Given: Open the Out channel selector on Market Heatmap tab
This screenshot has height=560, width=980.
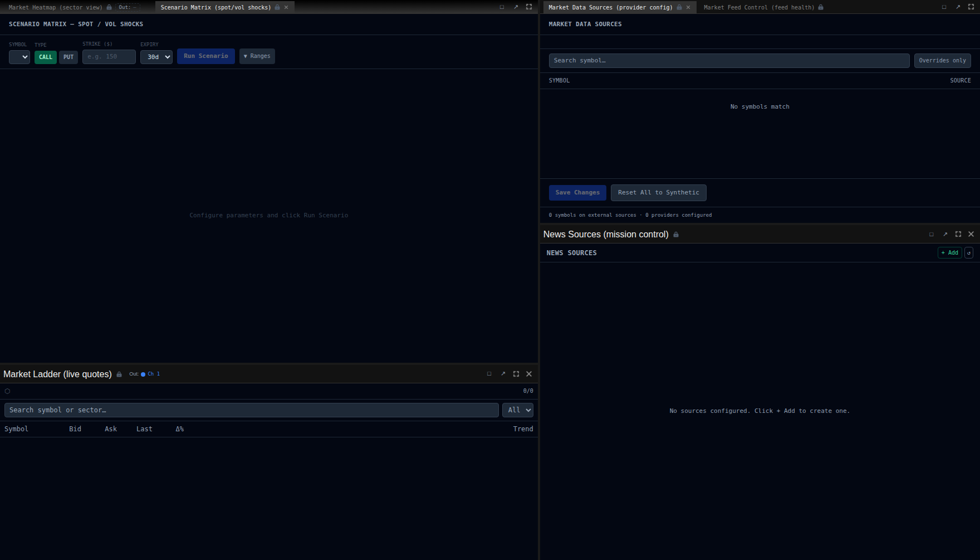Looking at the screenshot, I should pos(128,7).
